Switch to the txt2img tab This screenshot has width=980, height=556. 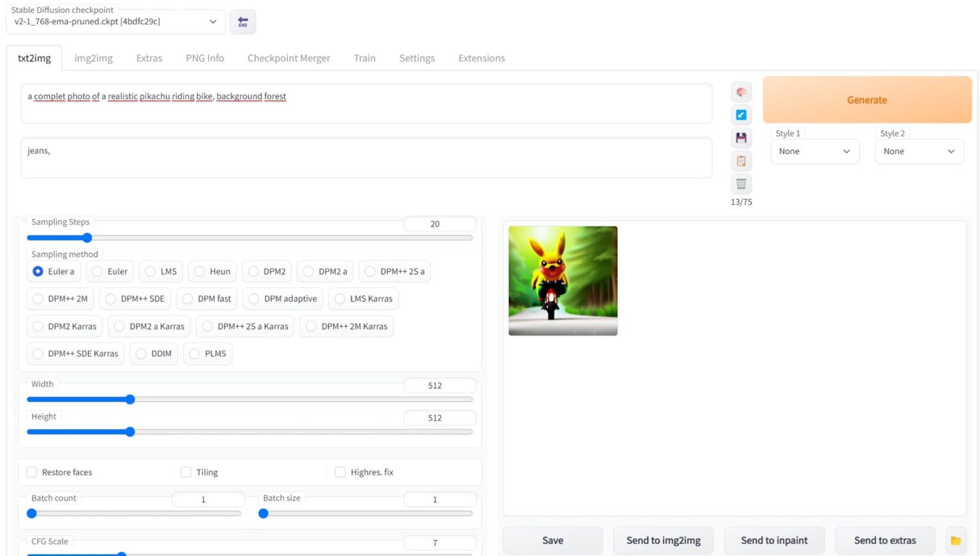(x=34, y=58)
